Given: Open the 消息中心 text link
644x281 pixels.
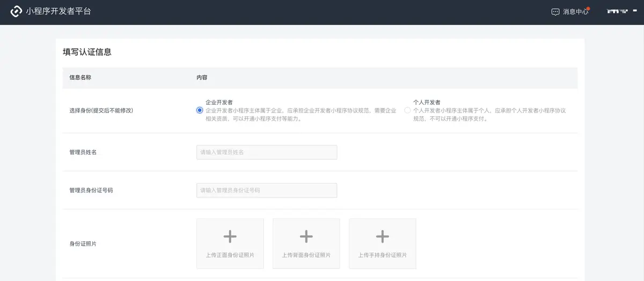Looking at the screenshot, I should pos(575,12).
